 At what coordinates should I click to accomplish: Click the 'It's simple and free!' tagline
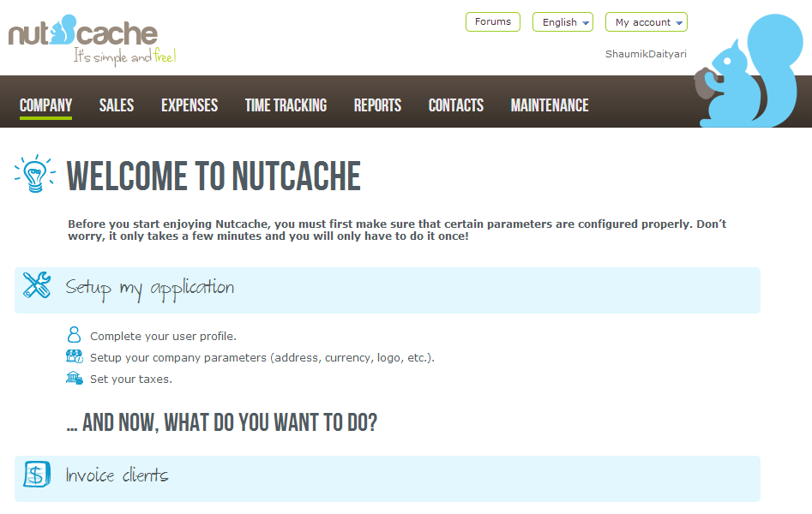[x=125, y=56]
